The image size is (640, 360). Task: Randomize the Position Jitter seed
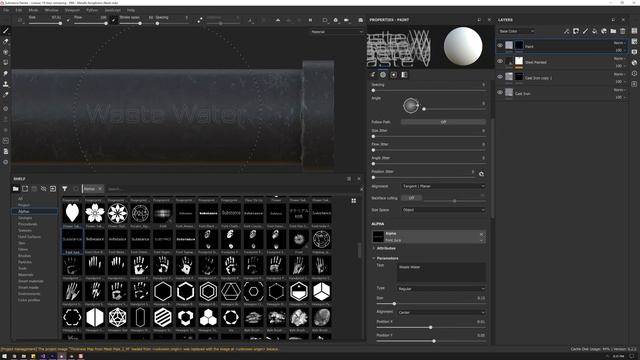(x=482, y=174)
